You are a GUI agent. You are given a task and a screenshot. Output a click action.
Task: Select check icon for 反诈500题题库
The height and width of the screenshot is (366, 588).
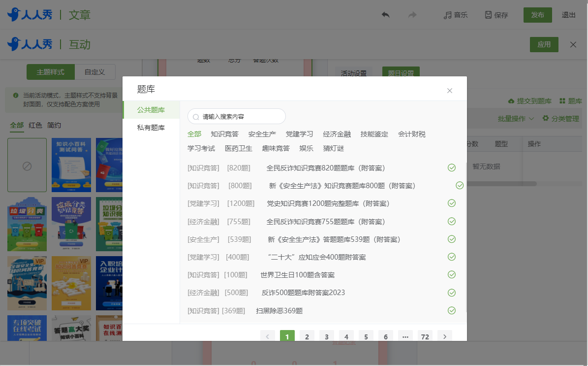452,293
